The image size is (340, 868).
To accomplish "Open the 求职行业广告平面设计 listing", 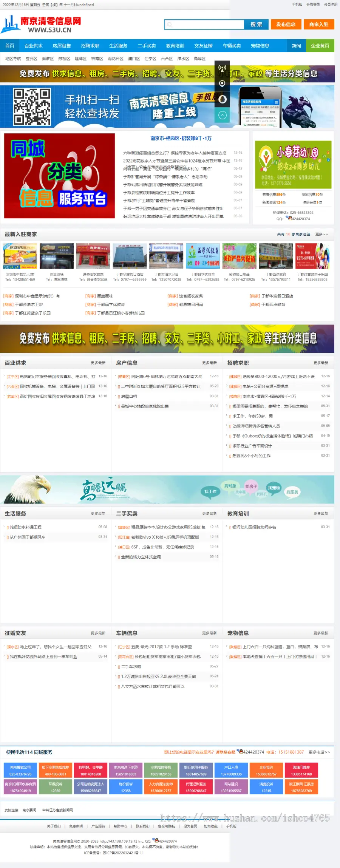I will 252,446.
